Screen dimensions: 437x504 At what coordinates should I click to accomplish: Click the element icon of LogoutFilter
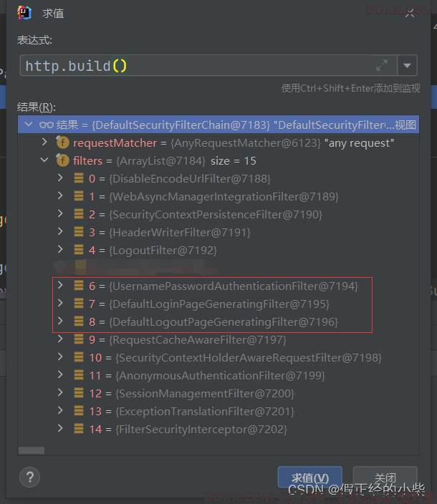79,250
